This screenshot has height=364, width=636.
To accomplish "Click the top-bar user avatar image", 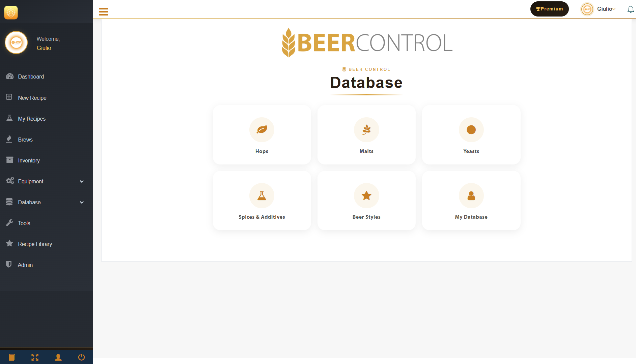I will (x=587, y=9).
